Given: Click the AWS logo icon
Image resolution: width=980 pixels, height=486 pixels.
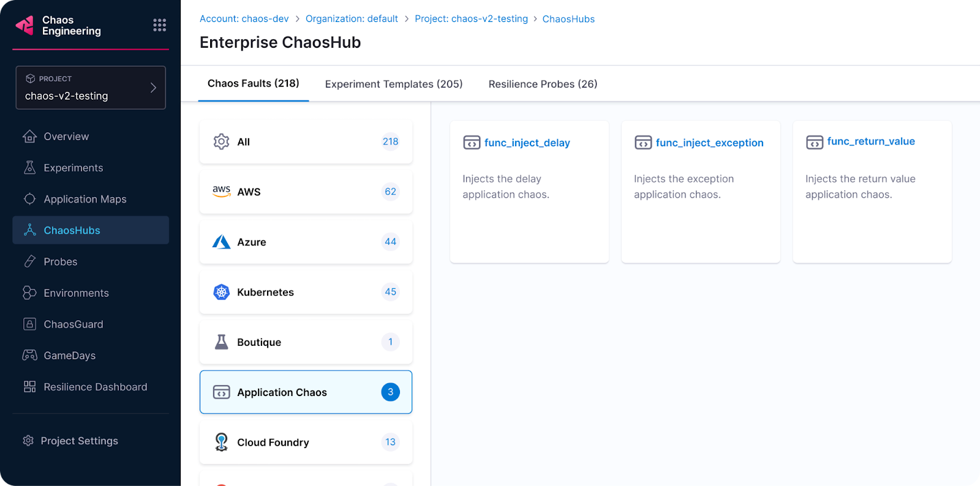Looking at the screenshot, I should pos(221,191).
